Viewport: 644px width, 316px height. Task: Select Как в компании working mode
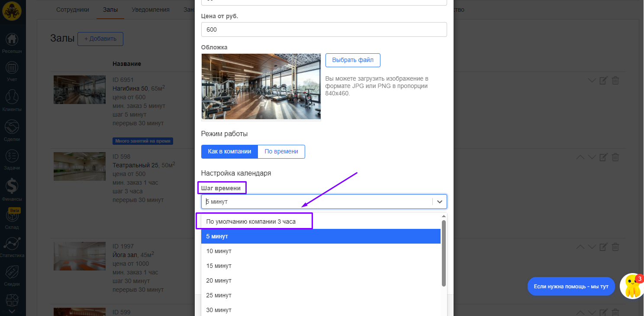point(229,152)
